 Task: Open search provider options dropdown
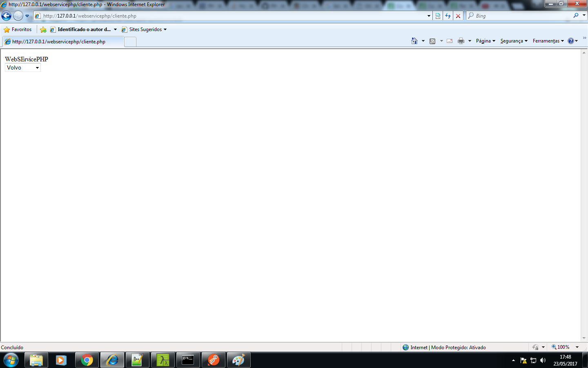[584, 16]
